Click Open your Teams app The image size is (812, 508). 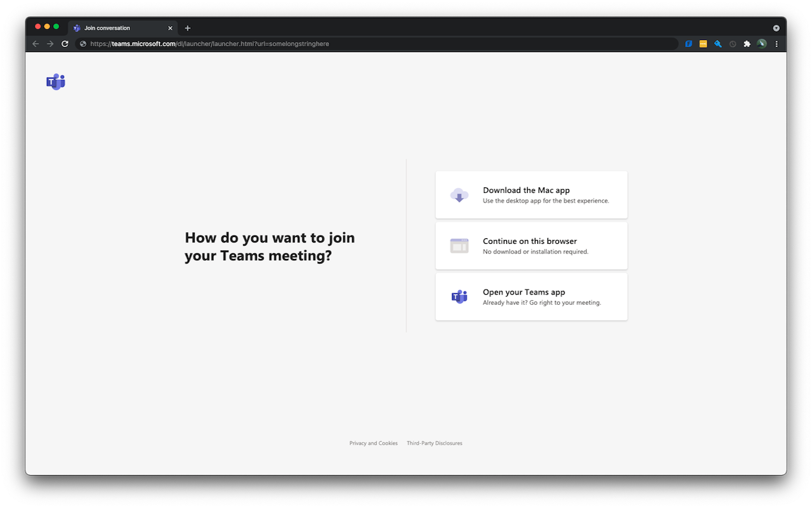click(532, 297)
